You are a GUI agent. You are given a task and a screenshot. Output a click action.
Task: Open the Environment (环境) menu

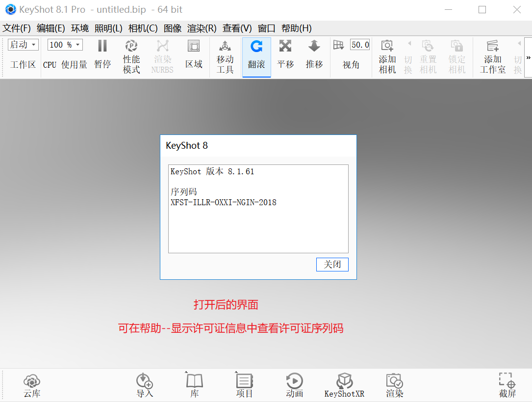pos(80,28)
